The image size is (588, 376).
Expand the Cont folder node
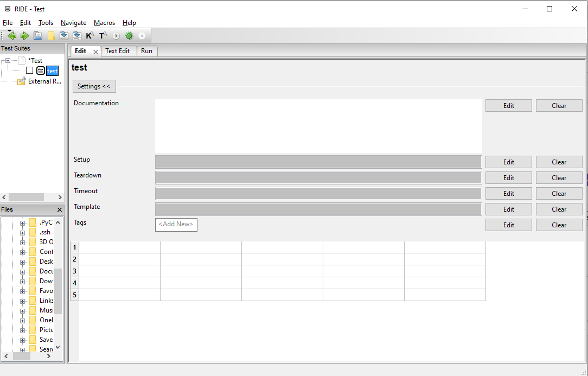pyautogui.click(x=22, y=252)
